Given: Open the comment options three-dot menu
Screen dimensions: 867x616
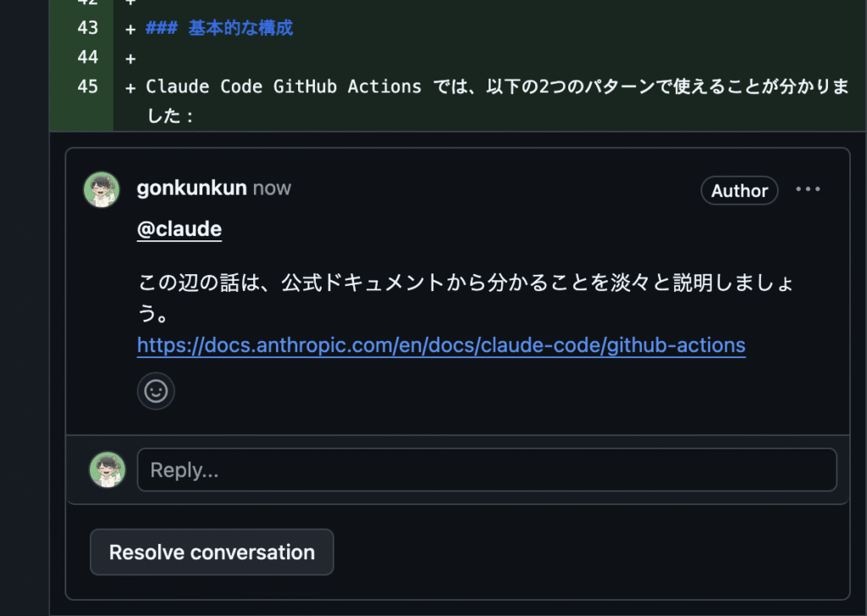Looking at the screenshot, I should (x=808, y=190).
